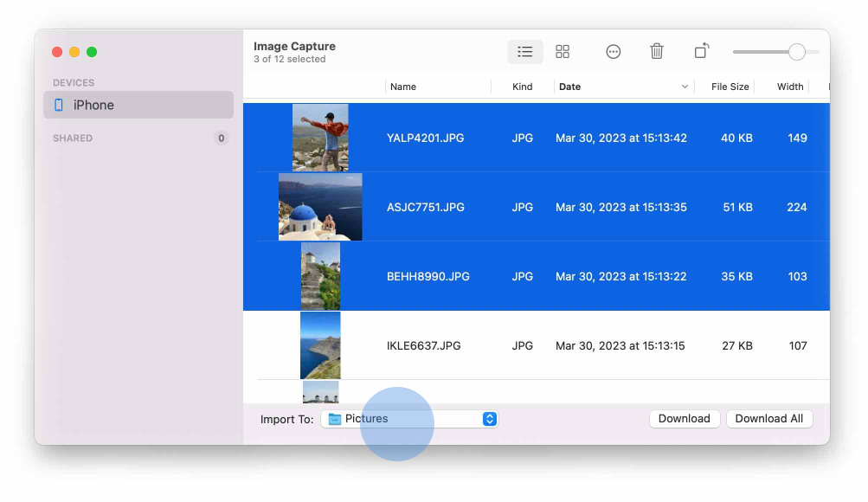Click the Download button
The image size is (868, 502).
tap(684, 418)
